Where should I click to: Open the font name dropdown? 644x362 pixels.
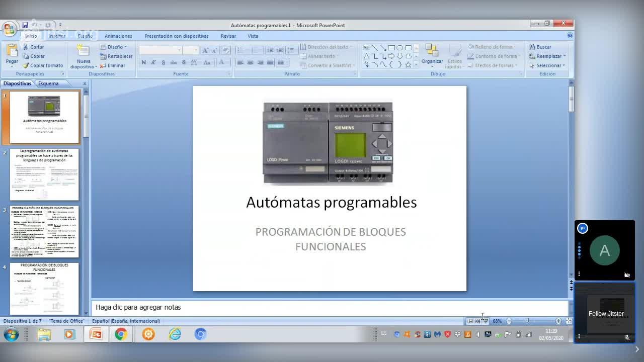point(179,50)
